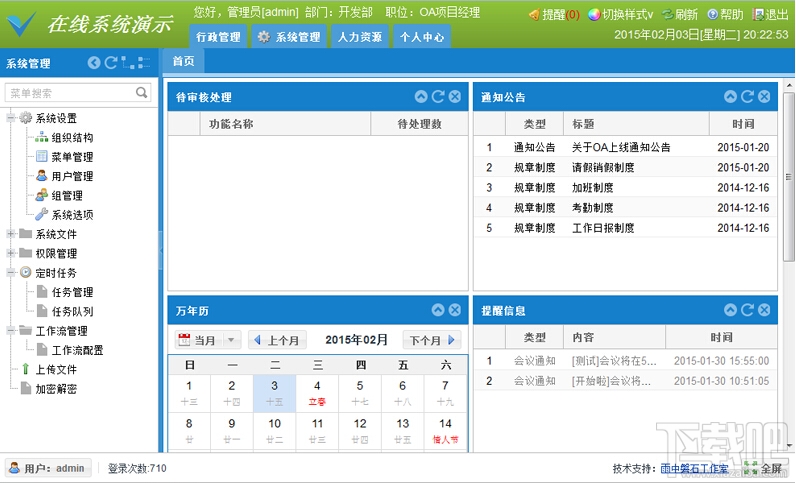796x483 pixels.
Task: Switch to the 行政管理 tab
Action: (x=218, y=37)
